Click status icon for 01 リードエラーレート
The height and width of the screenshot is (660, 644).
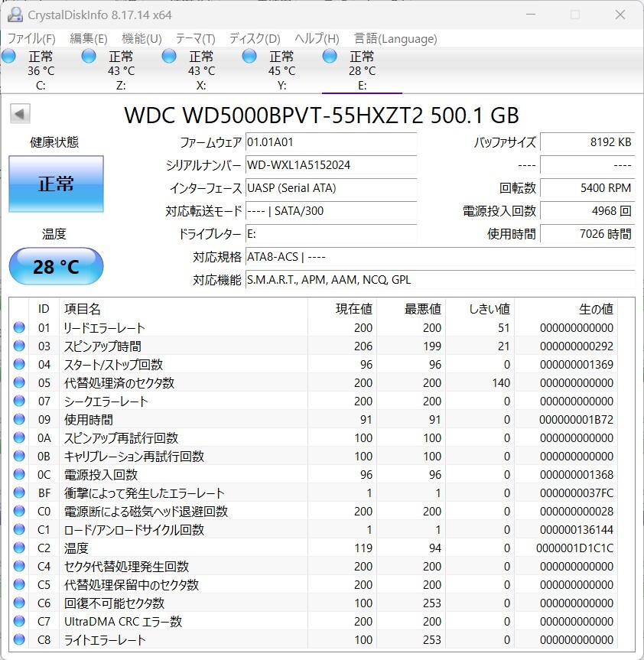pyautogui.click(x=19, y=327)
